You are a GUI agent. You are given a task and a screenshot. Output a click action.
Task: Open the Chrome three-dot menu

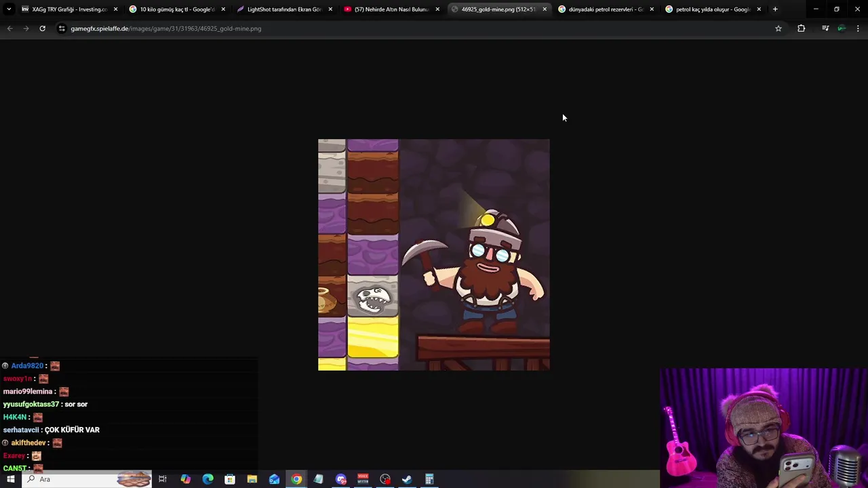click(858, 28)
